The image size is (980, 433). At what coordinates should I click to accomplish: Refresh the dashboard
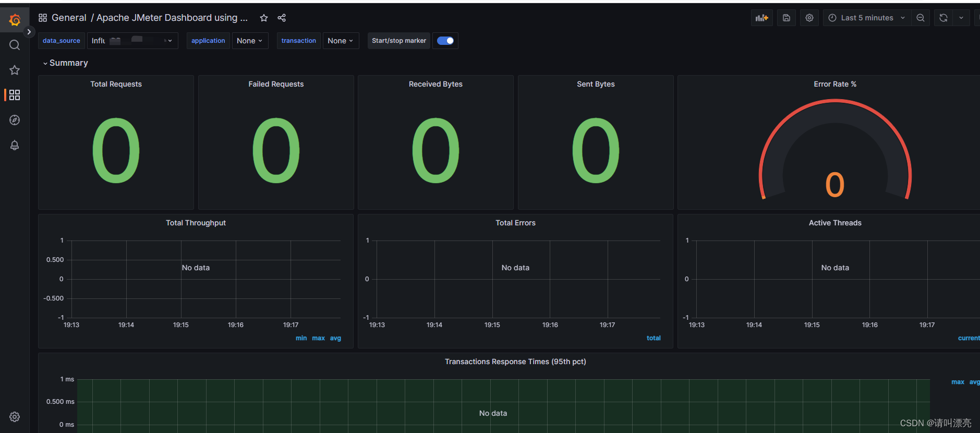point(943,18)
